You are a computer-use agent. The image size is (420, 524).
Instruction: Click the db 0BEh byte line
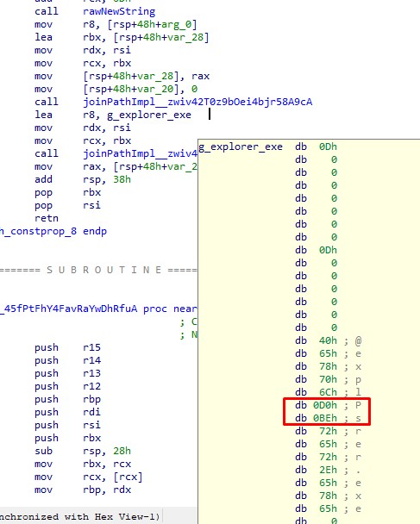(x=328, y=418)
